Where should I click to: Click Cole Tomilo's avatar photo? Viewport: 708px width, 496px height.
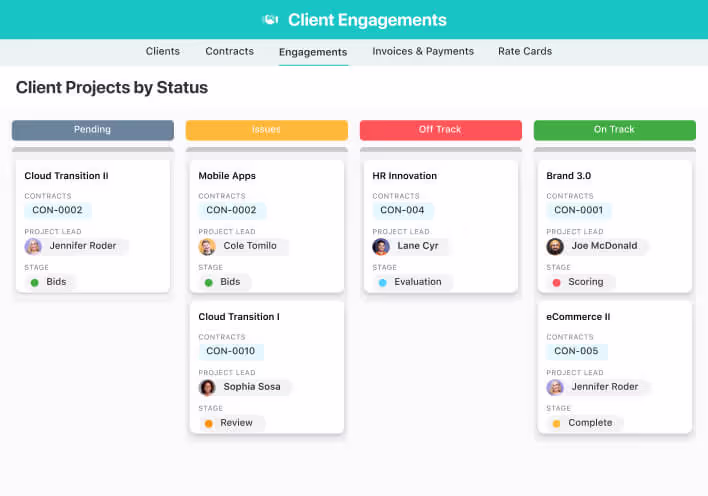(207, 246)
